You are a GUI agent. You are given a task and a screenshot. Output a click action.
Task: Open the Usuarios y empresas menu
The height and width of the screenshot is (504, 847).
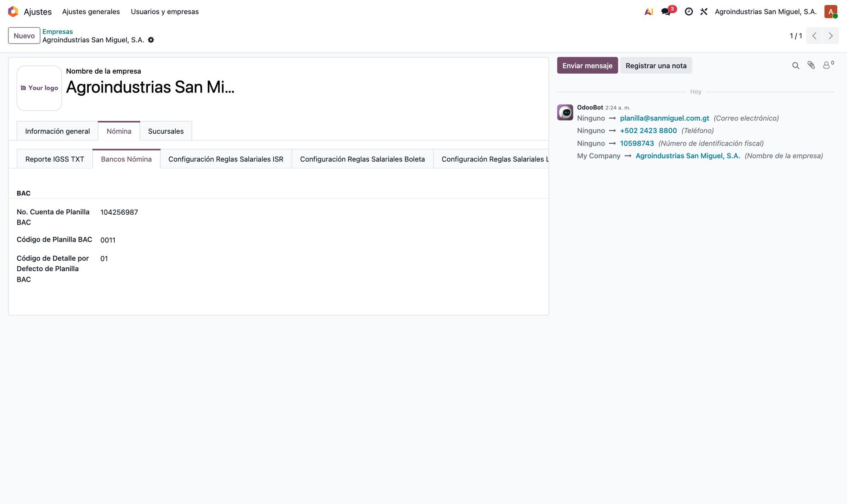point(165,11)
